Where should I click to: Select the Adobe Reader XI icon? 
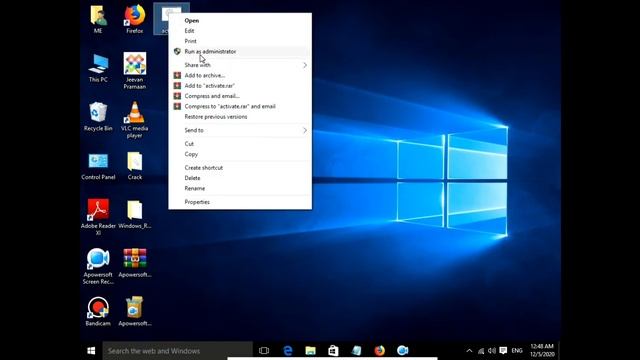[98, 217]
